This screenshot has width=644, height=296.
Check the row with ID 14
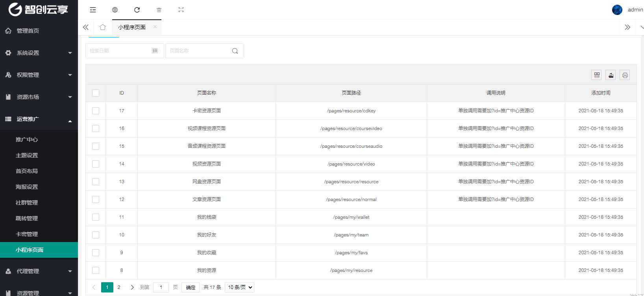pos(96,164)
